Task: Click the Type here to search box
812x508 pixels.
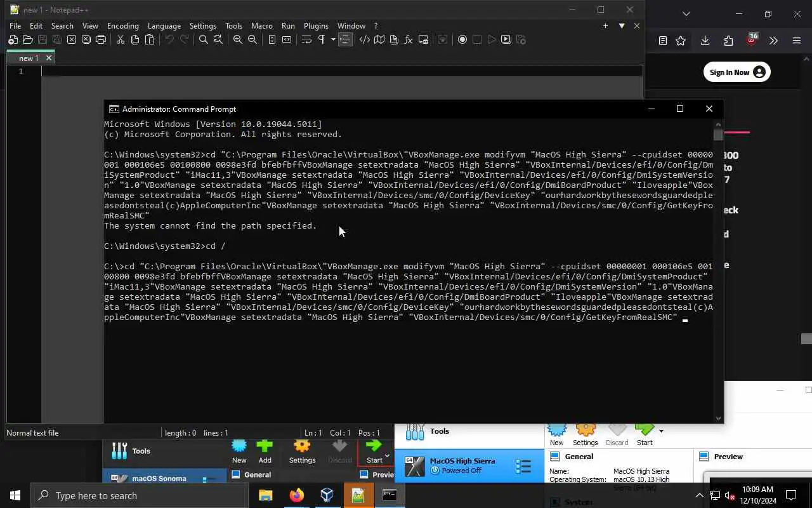Action: point(140,495)
